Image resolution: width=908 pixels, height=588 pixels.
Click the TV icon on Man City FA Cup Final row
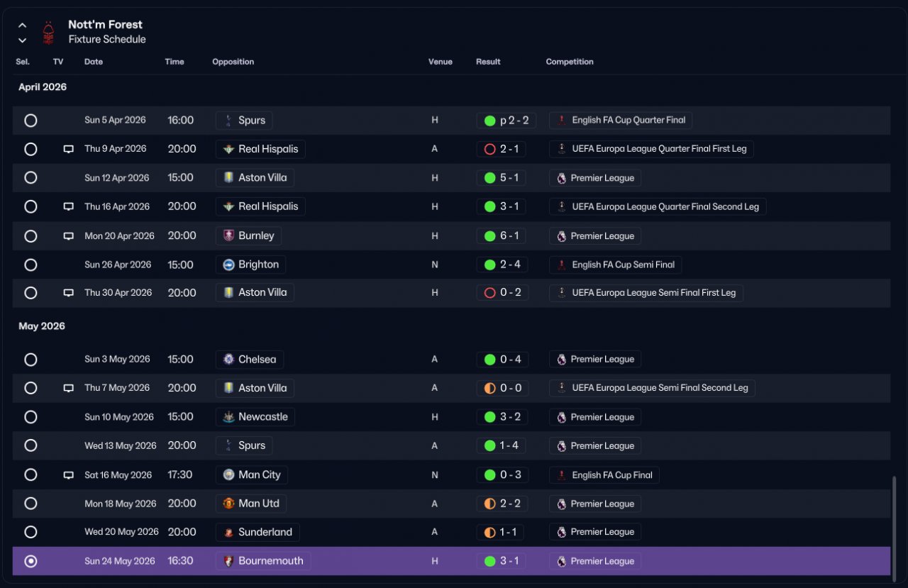click(69, 475)
